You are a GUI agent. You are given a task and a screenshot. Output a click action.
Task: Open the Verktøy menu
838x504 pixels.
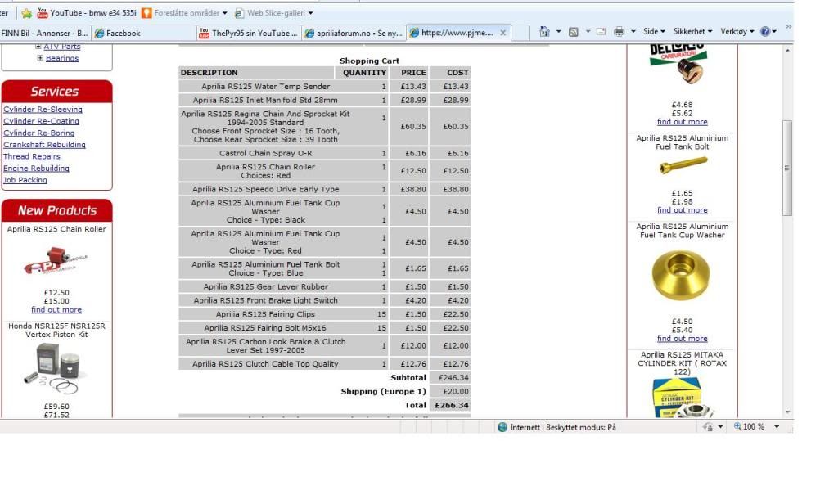(x=737, y=32)
